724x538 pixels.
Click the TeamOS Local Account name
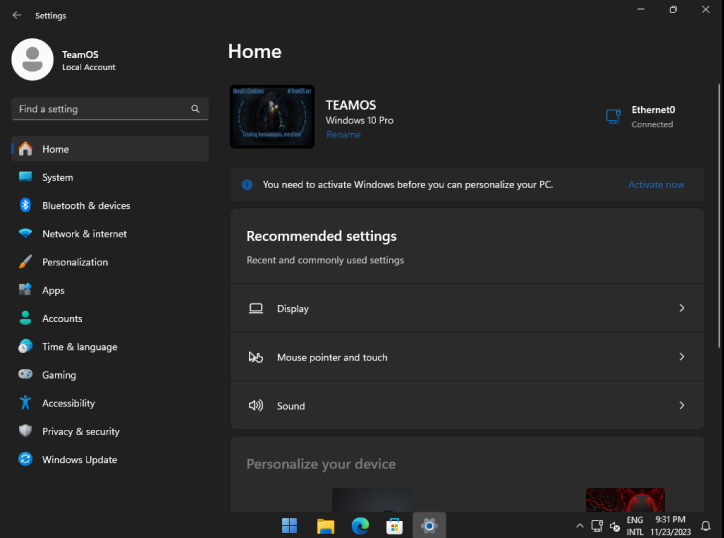pos(89,60)
